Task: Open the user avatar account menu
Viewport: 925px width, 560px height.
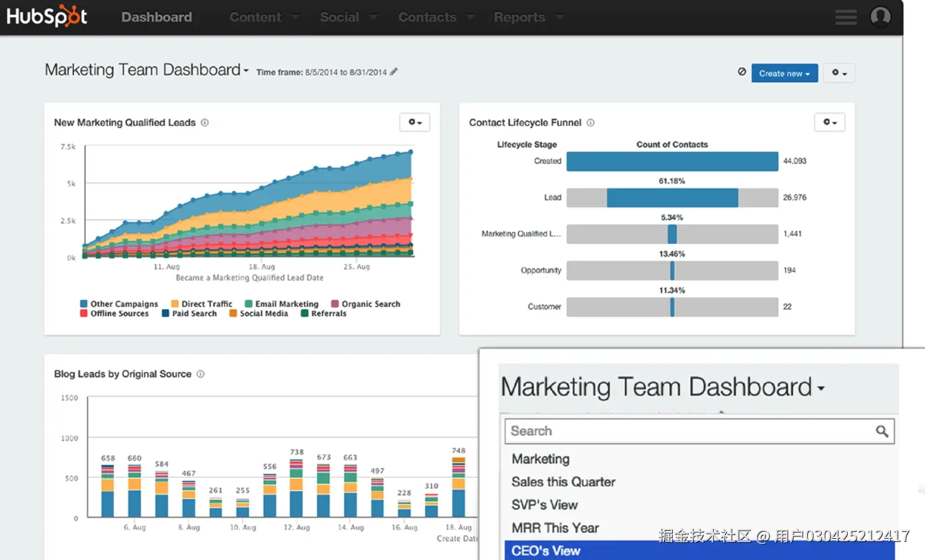Action: click(x=880, y=17)
